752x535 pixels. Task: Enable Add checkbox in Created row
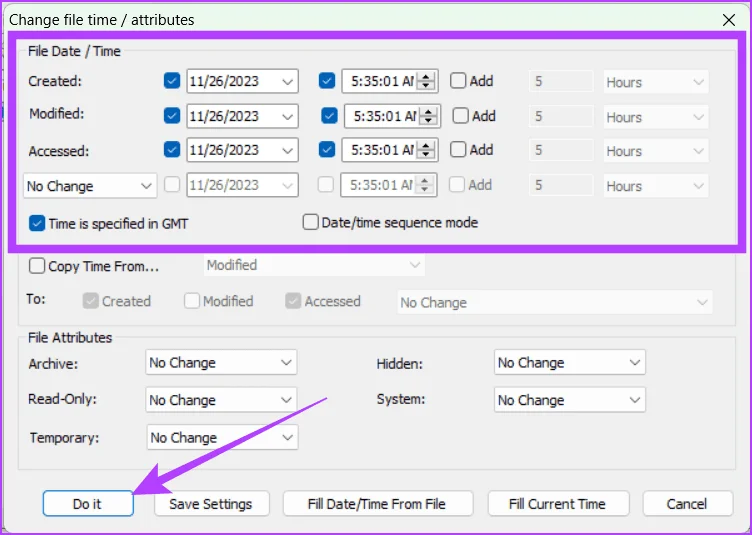point(458,81)
